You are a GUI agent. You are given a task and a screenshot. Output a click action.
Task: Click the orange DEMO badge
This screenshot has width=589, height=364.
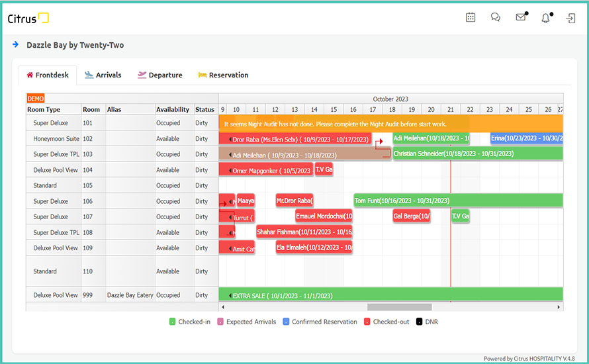click(35, 98)
